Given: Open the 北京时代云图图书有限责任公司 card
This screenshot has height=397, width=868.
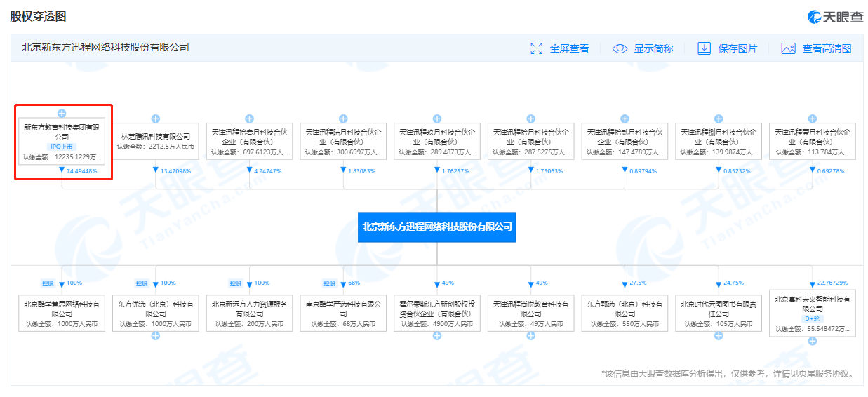Looking at the screenshot, I should point(718,314).
